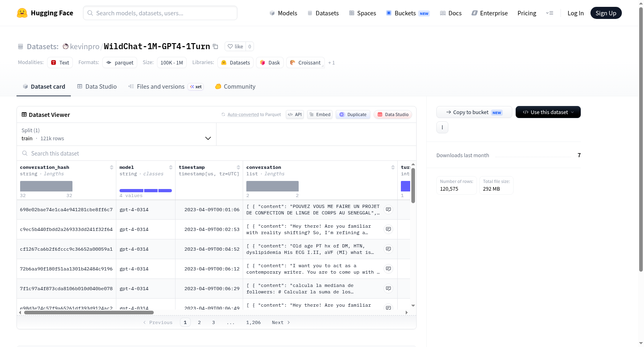Open the Docs page
This screenshot has height=347, width=644.
tap(451, 13)
